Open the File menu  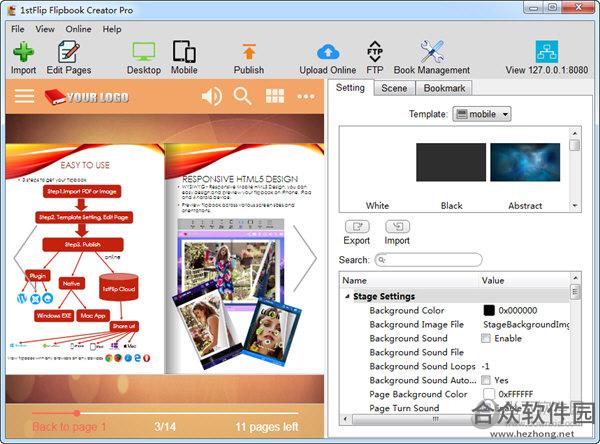(18, 29)
